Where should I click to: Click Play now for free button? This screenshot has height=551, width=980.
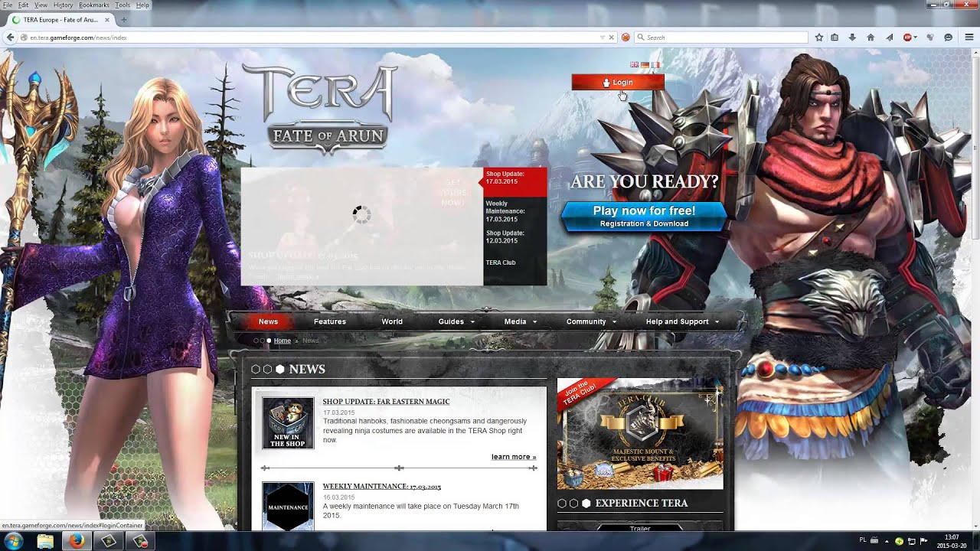(644, 216)
